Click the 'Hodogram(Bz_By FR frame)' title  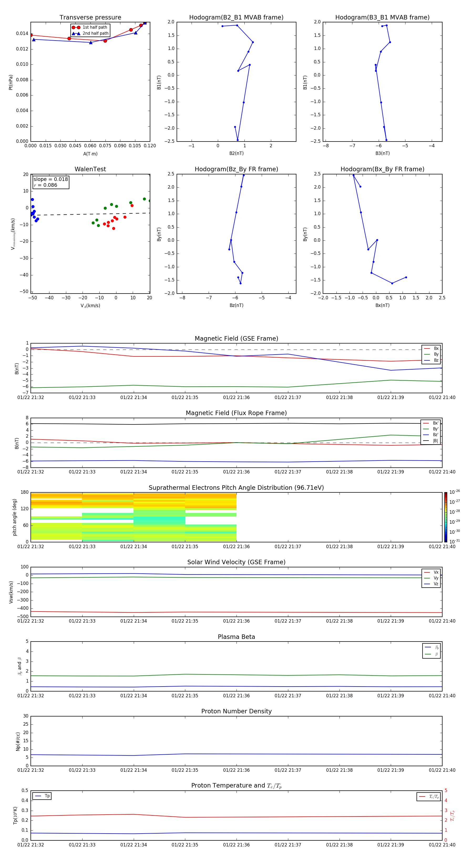tap(236, 169)
